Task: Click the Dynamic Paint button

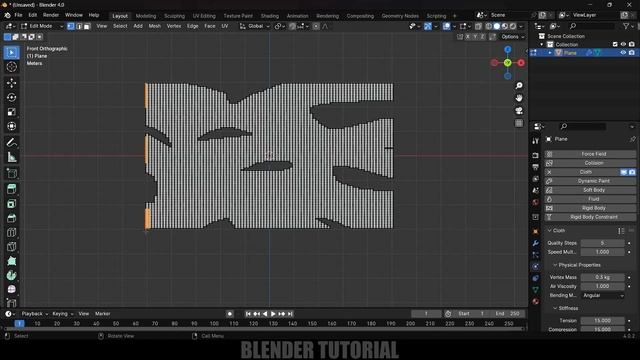Action: tap(590, 181)
